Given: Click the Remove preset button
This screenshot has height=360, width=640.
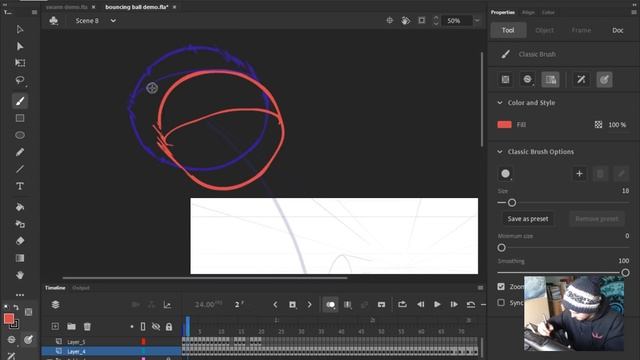Looking at the screenshot, I should (597, 219).
